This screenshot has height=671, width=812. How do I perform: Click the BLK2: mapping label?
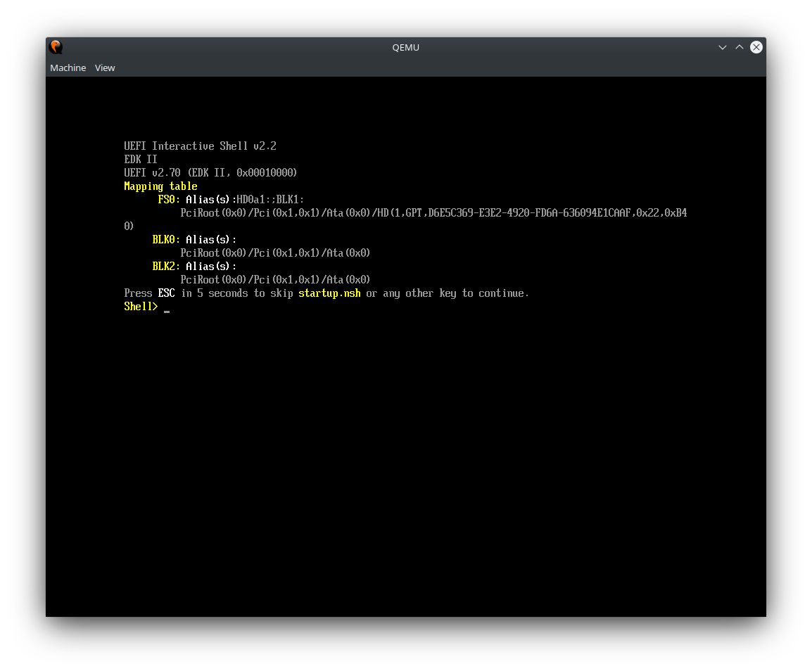166,266
